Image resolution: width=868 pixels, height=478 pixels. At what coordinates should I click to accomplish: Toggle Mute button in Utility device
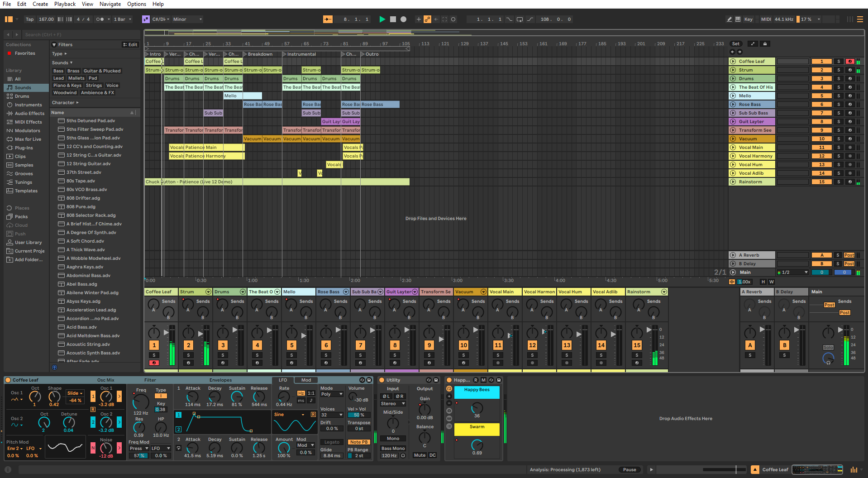pos(420,455)
